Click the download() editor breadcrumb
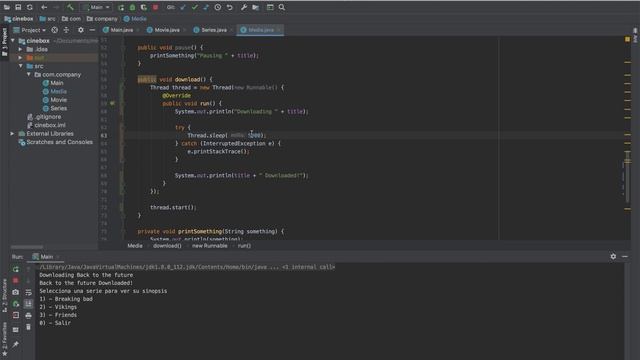The height and width of the screenshot is (360, 640). point(167,246)
